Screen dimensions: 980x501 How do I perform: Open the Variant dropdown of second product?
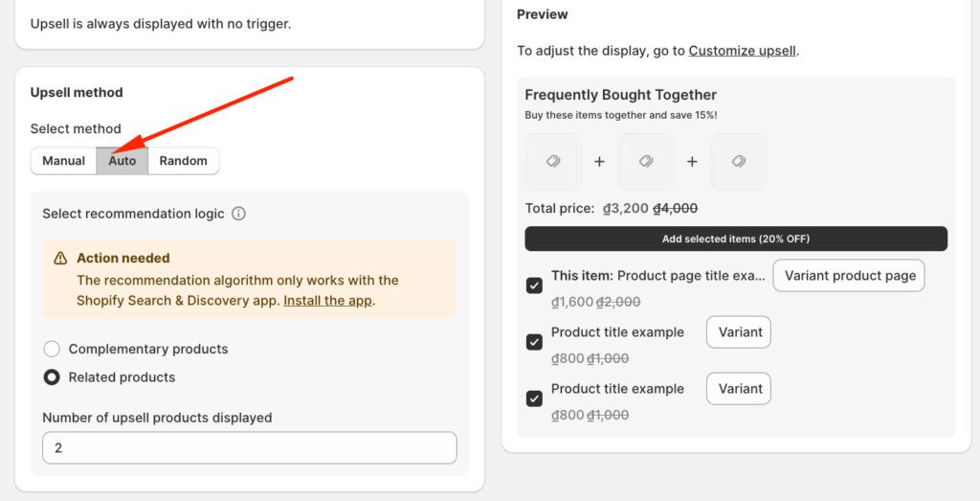point(739,332)
